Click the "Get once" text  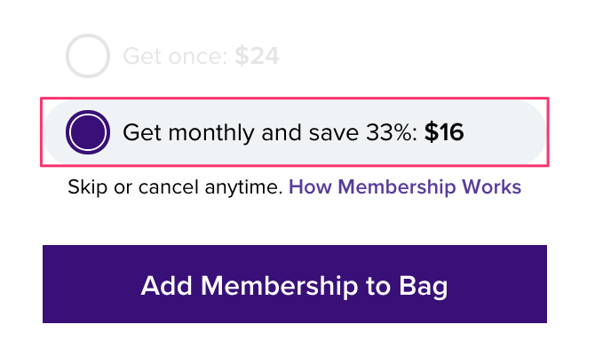175,57
